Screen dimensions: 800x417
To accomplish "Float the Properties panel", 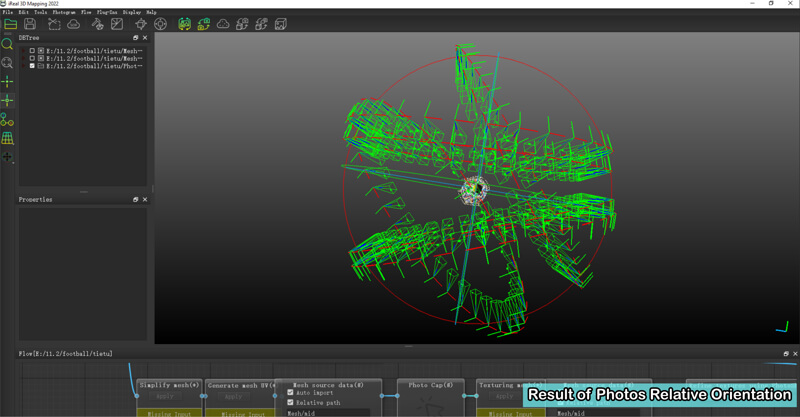I will tap(136, 200).
